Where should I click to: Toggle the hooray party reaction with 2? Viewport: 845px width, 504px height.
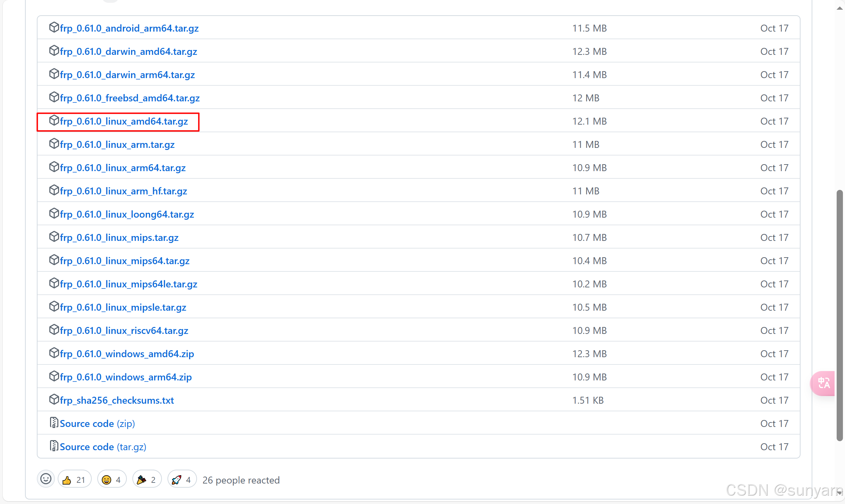[x=147, y=480]
